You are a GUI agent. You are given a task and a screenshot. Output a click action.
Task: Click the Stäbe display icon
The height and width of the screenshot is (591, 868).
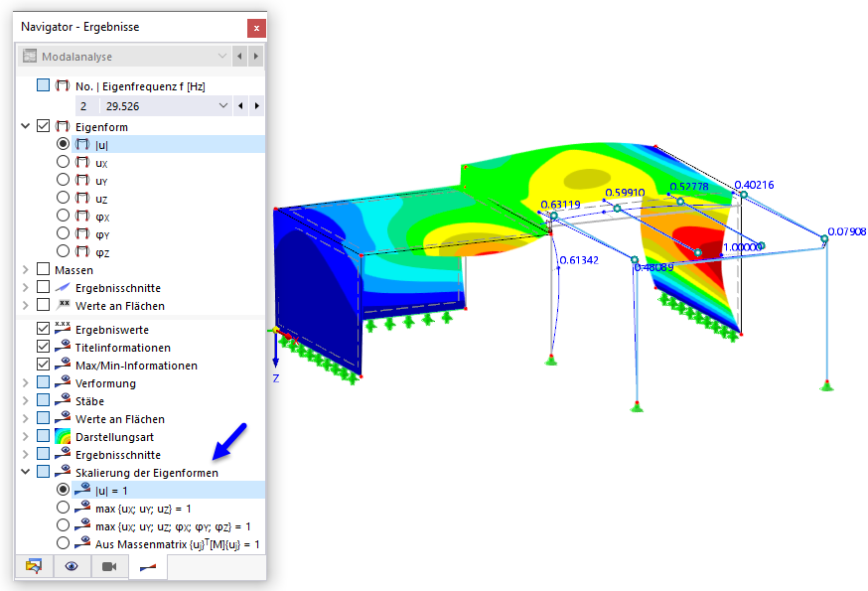pos(63,399)
